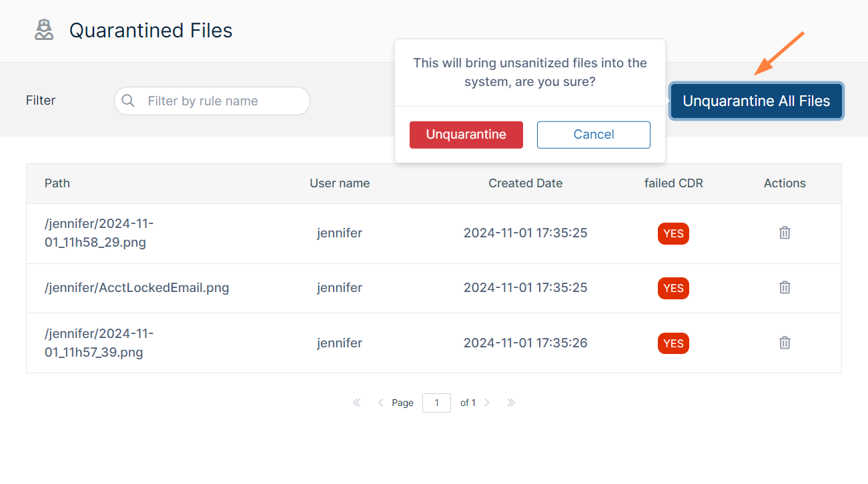
Task: Click the page number input box
Action: 436,403
